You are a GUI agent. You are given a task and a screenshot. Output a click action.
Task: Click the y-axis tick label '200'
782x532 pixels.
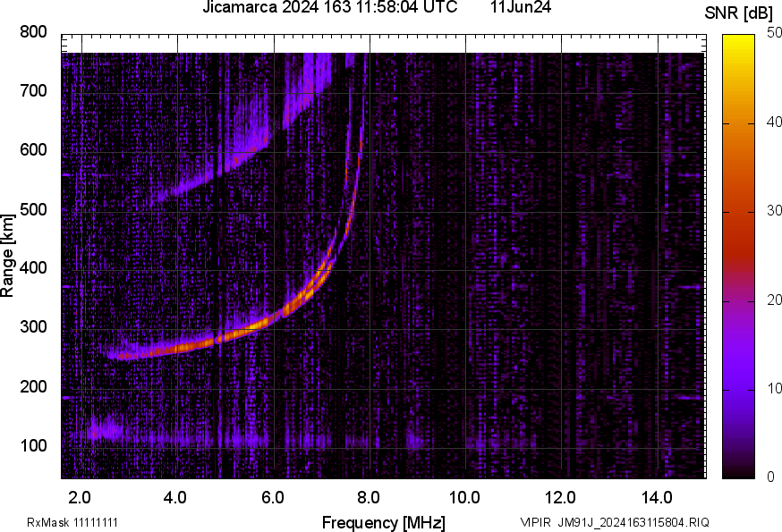[x=33, y=387]
